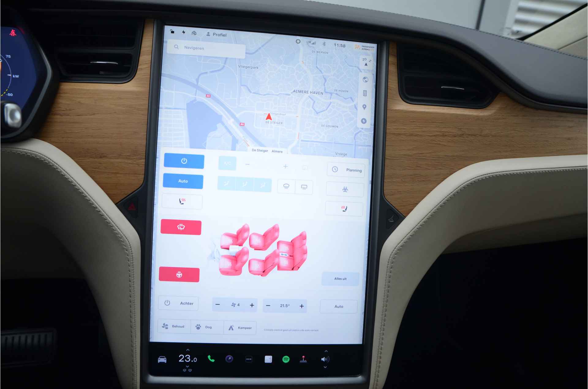Open the Planning schedule menu
This screenshot has width=588, height=389.
click(x=347, y=170)
